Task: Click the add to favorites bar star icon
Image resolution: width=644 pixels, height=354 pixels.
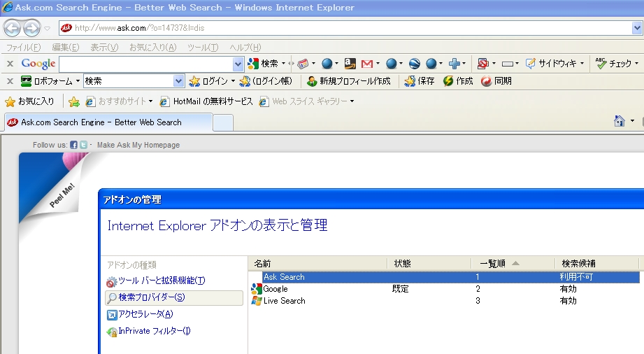Action: coord(74,101)
